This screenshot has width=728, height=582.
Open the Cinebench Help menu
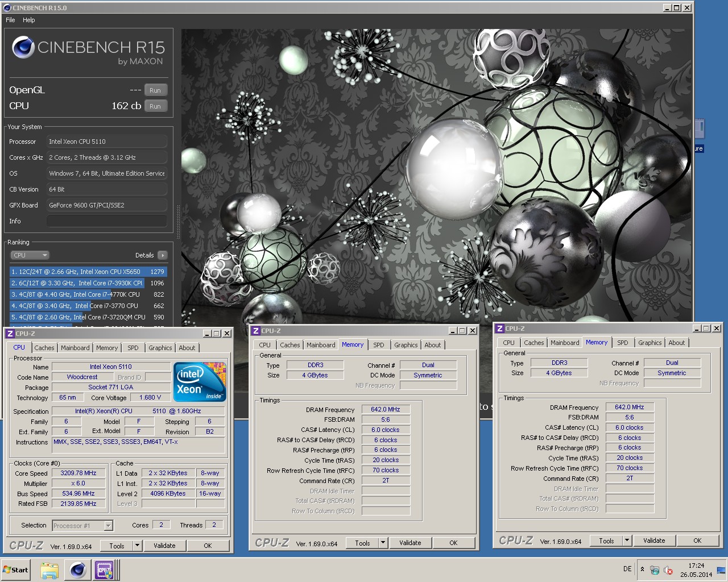28,20
